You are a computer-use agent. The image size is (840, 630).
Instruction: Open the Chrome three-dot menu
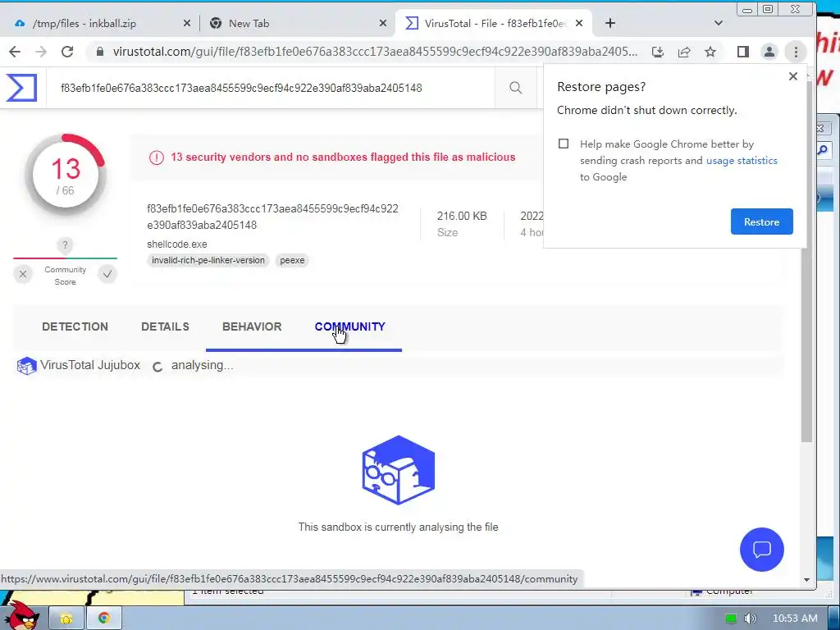pyautogui.click(x=796, y=52)
